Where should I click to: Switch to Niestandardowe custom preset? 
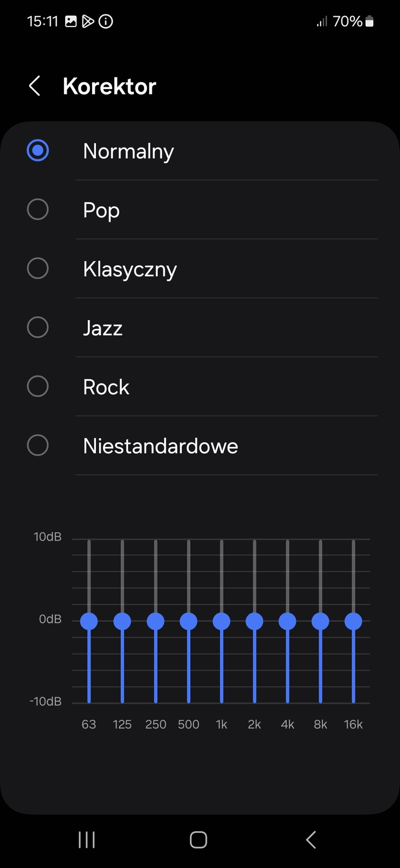point(38,445)
